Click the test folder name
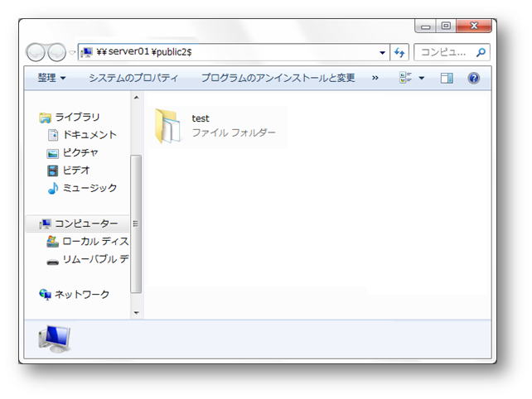 pos(201,118)
